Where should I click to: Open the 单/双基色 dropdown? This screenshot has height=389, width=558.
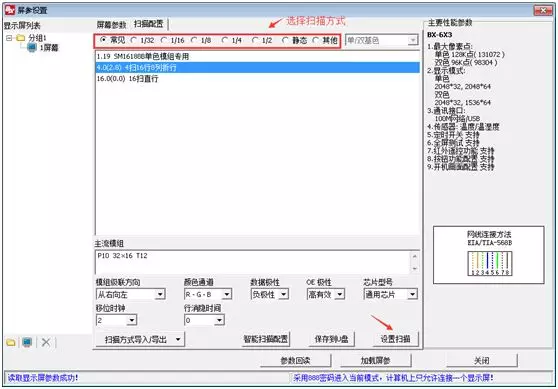point(412,40)
